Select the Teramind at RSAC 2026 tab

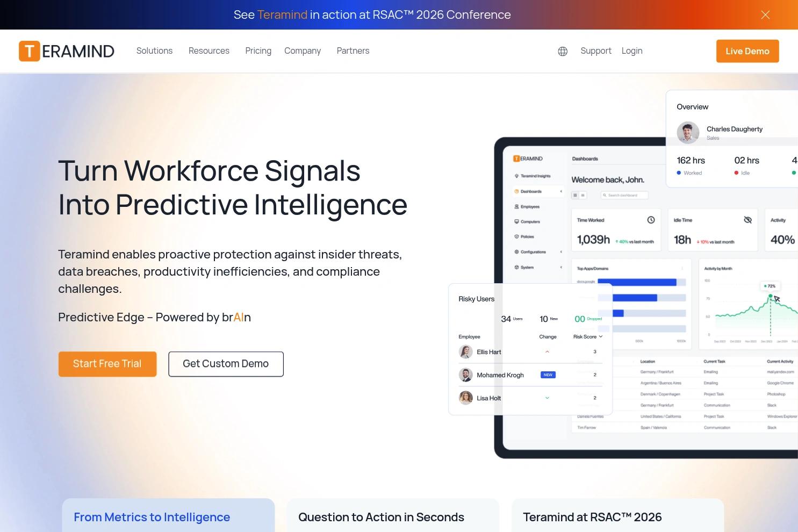[x=617, y=515]
